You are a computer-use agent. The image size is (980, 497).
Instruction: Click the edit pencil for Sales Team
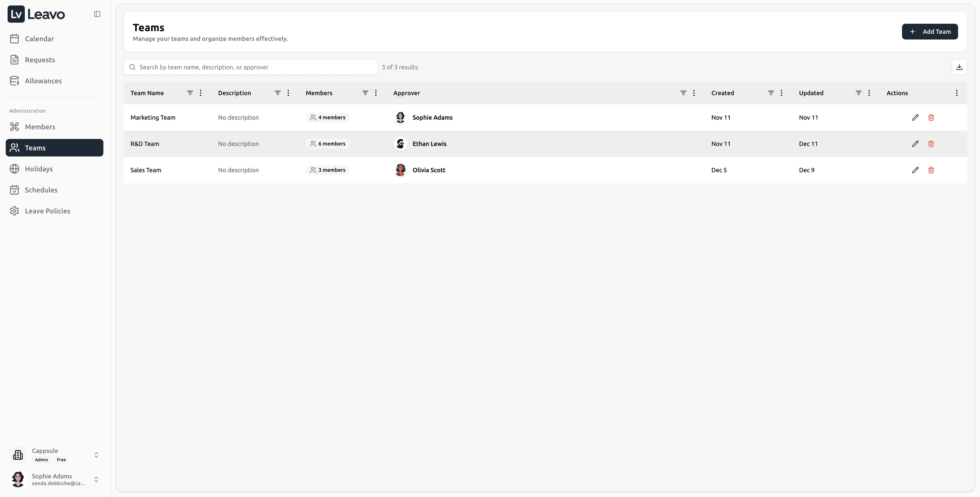(x=915, y=170)
